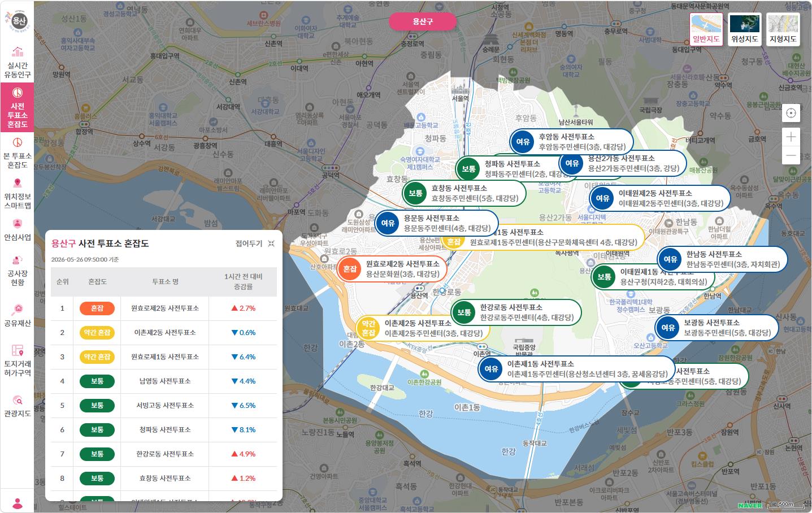
Task: Switch map to 지형지도 view
Action: (783, 29)
